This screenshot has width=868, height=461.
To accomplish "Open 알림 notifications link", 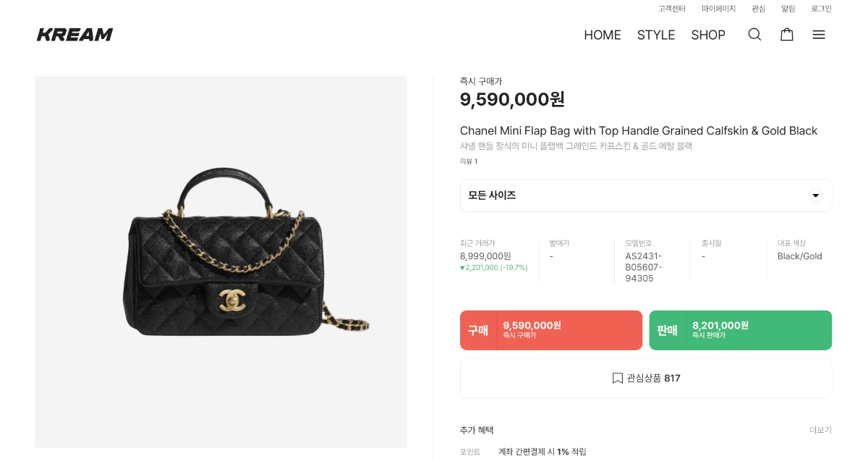I will [788, 9].
